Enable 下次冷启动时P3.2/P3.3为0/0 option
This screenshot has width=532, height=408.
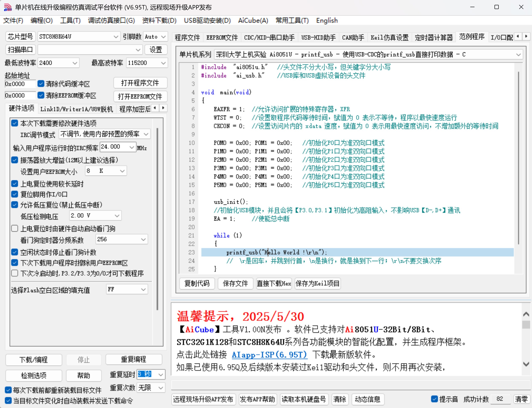tap(15, 273)
